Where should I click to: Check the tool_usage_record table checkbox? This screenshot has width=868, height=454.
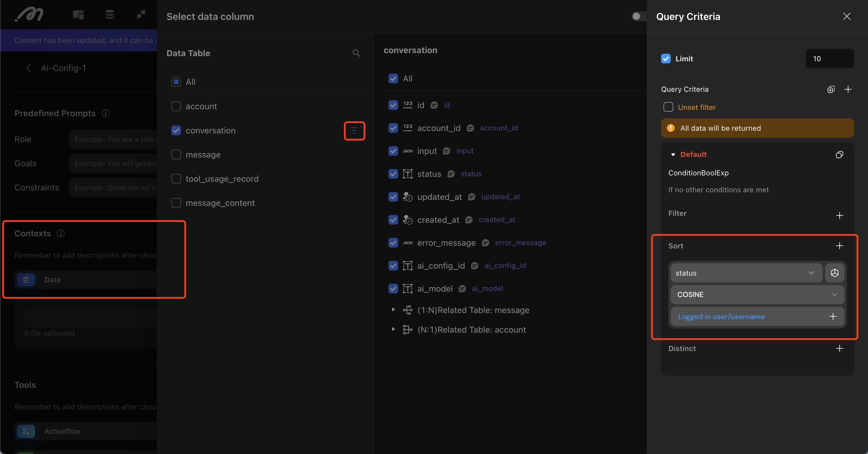coord(176,178)
